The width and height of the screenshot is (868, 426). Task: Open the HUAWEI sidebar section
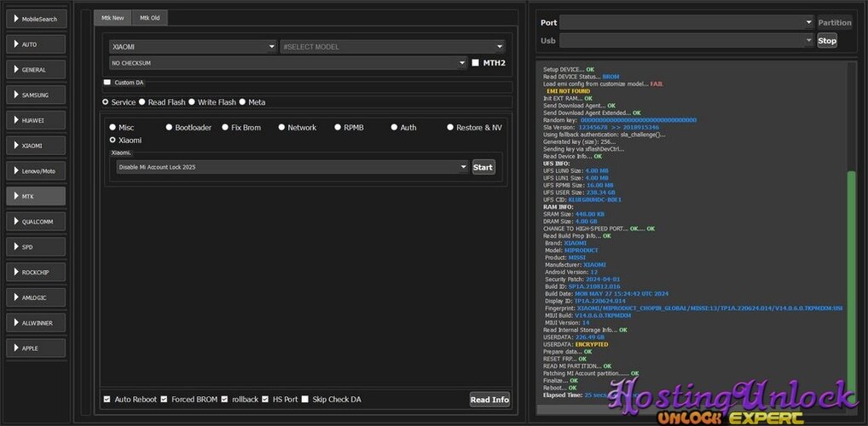(x=36, y=120)
